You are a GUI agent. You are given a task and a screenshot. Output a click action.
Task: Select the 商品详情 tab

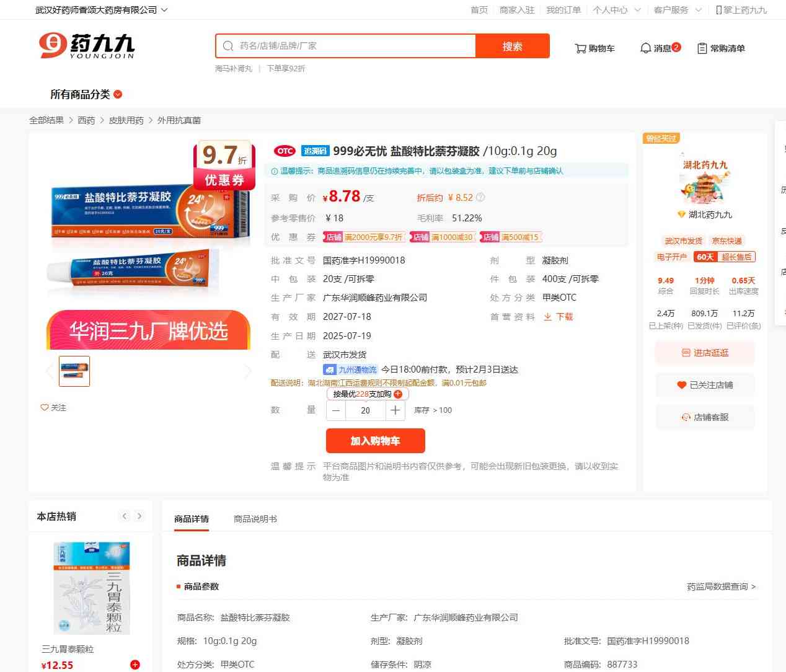[192, 519]
